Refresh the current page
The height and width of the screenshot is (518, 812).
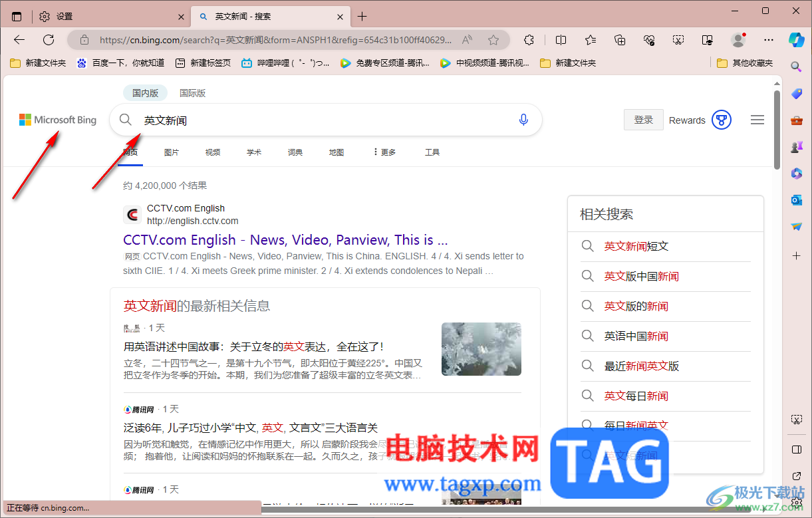pos(49,40)
